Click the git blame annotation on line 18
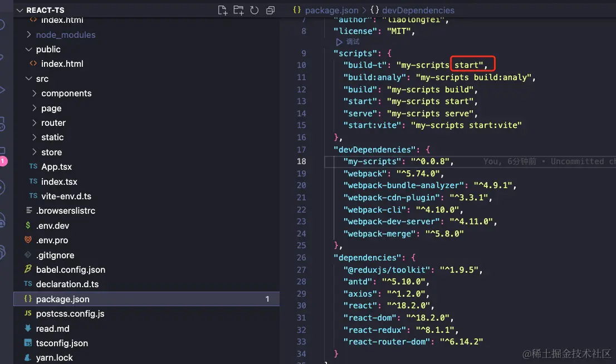616x364 pixels. [549, 161]
